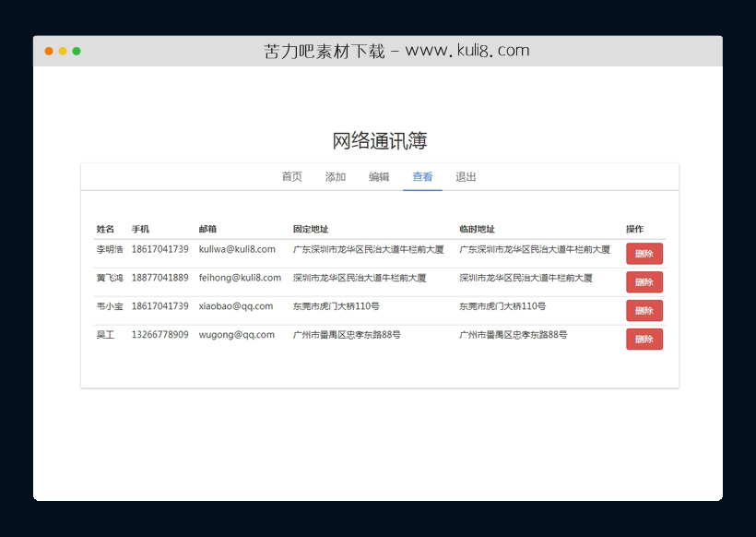Click the 网络通讯簿 page title
Viewport: 756px width, 537px height.
coord(378,139)
